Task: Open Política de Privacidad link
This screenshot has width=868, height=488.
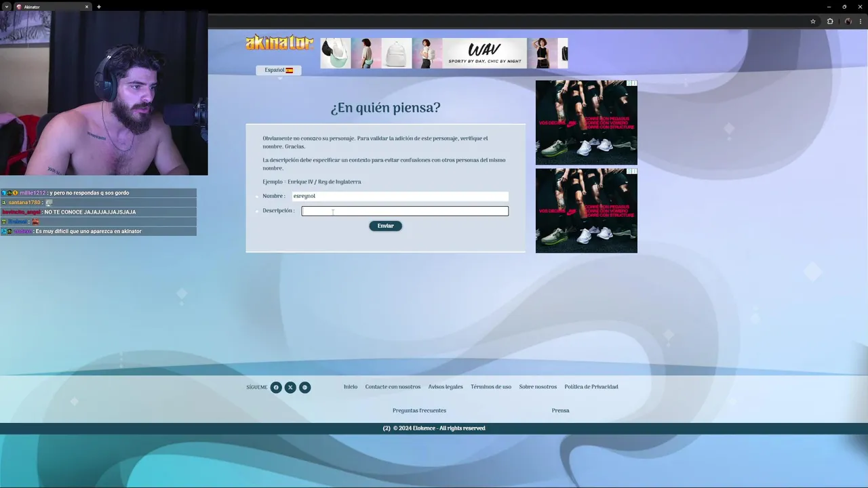Action: (591, 387)
